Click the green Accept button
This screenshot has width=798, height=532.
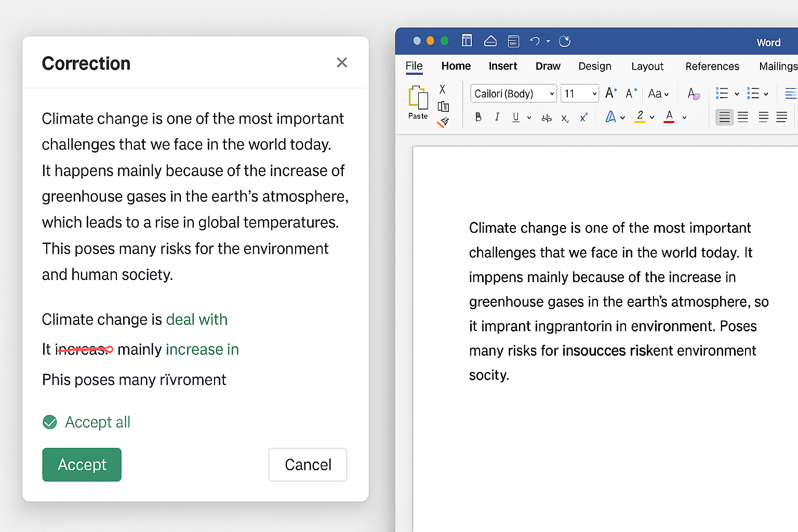coord(82,464)
